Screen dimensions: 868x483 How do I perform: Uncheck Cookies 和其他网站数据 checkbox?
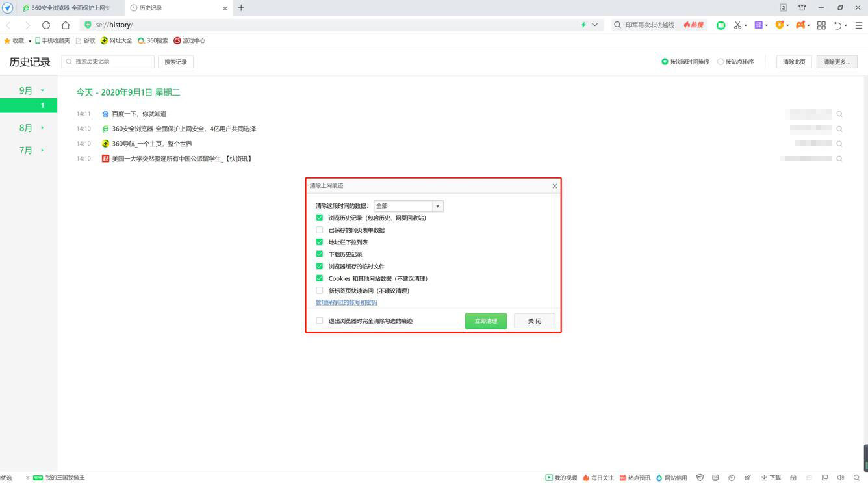(319, 278)
